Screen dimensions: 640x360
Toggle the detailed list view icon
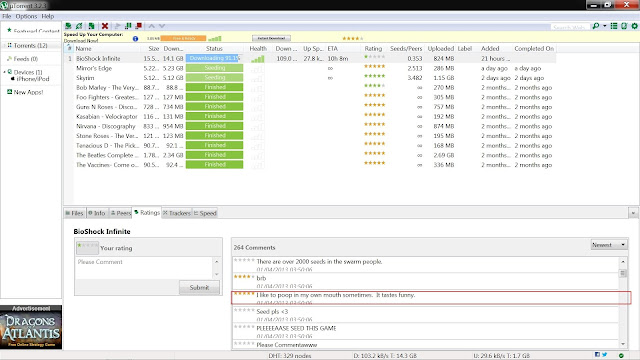click(x=613, y=26)
